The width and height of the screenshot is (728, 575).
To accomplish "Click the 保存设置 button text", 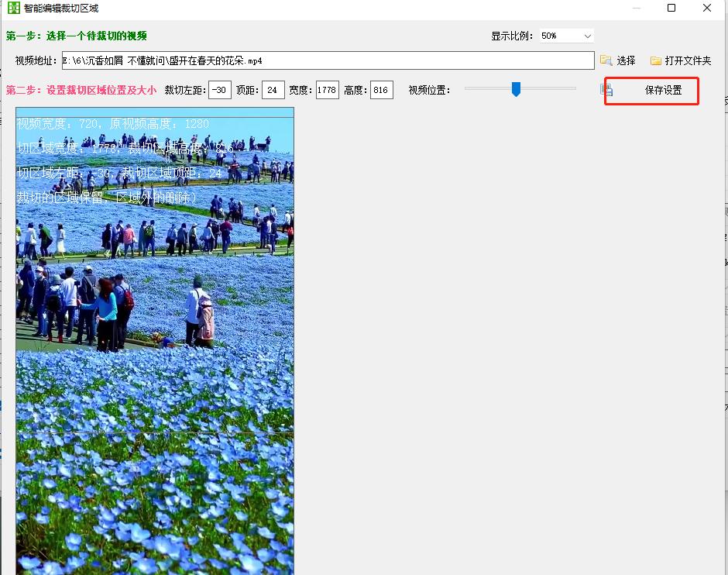I will pyautogui.click(x=663, y=91).
